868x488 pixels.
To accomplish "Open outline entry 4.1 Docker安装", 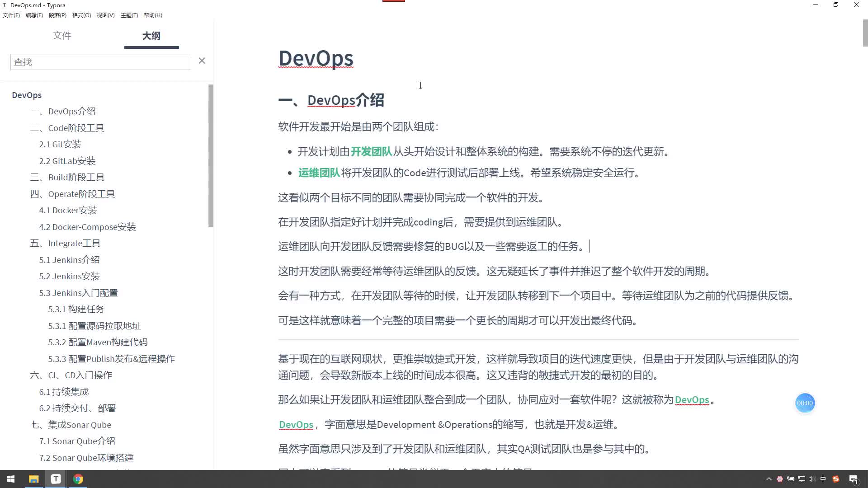I will click(68, 210).
